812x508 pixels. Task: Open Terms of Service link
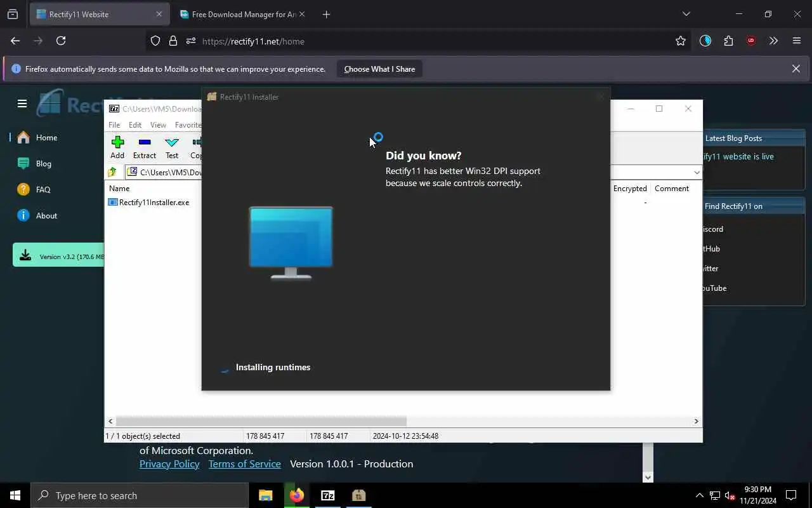coord(244,464)
